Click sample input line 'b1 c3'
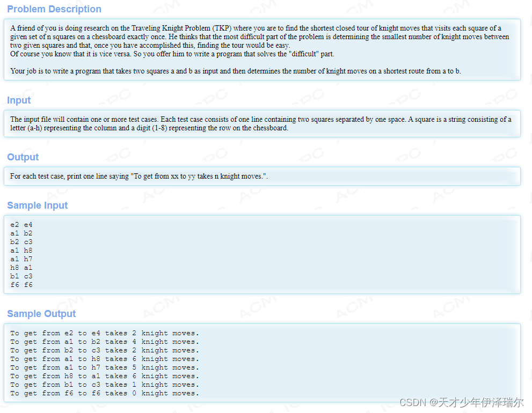Image resolution: width=532 pixels, height=413 pixels. tap(21, 276)
